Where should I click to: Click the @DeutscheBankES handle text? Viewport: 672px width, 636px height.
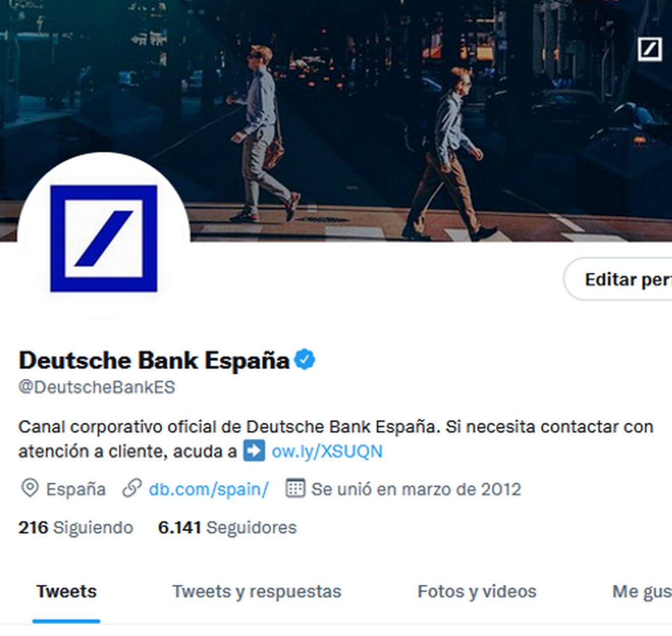coord(97,387)
